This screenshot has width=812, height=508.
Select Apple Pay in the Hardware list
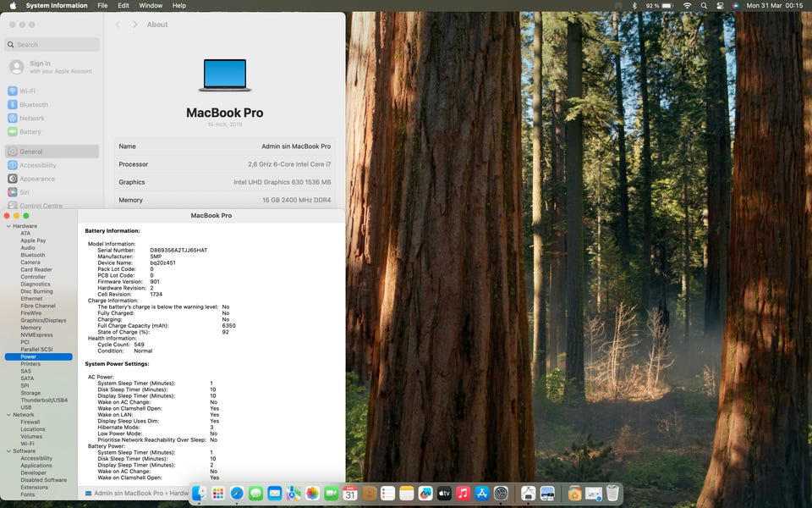click(x=33, y=240)
